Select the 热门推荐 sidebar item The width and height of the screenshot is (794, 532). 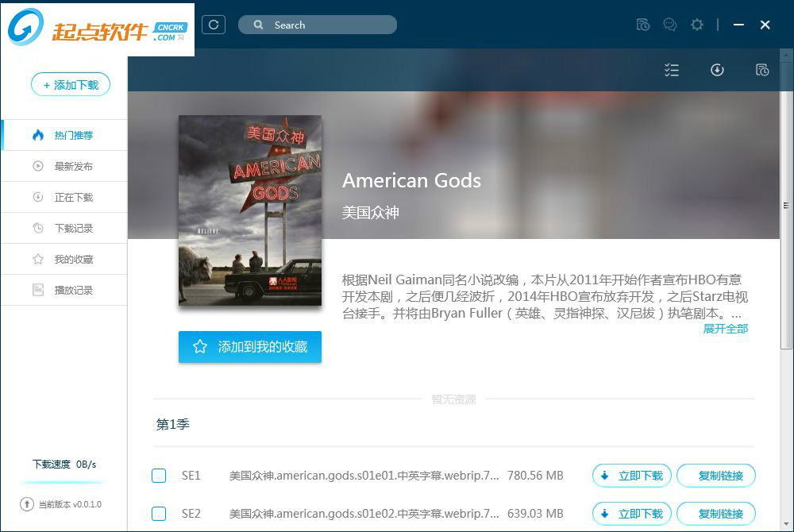tap(64, 135)
